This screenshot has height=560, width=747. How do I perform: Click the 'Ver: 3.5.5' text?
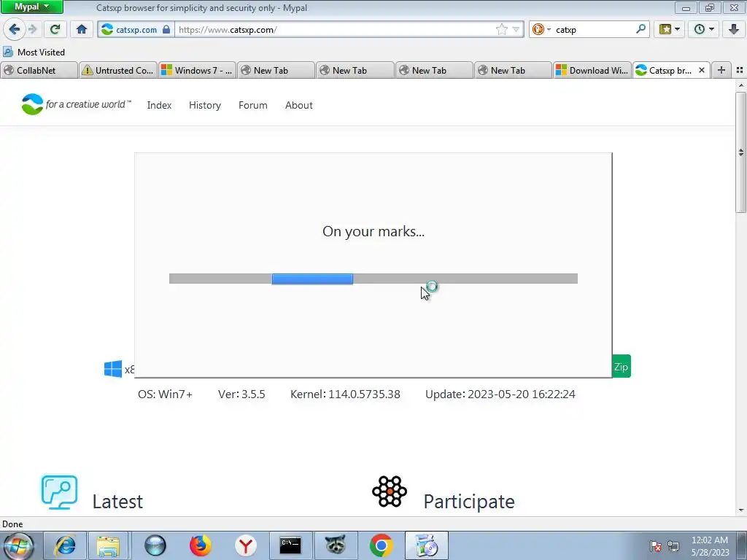241,394
